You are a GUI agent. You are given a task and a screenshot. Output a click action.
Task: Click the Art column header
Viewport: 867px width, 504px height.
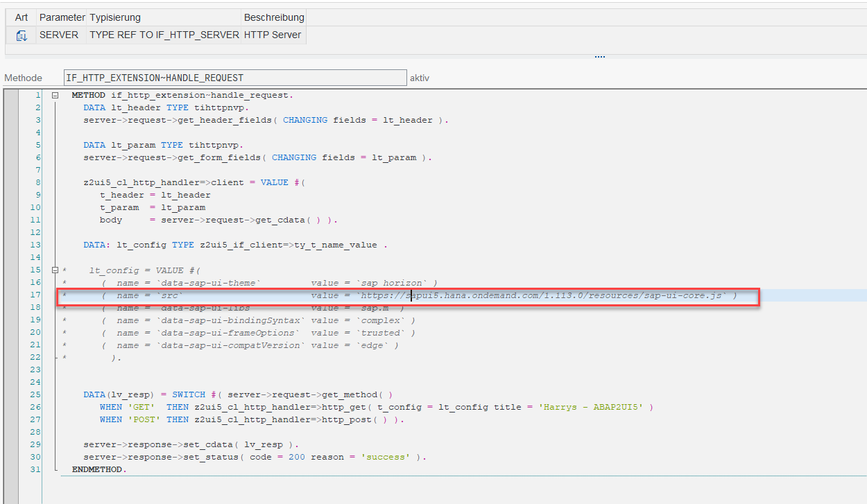tap(21, 17)
